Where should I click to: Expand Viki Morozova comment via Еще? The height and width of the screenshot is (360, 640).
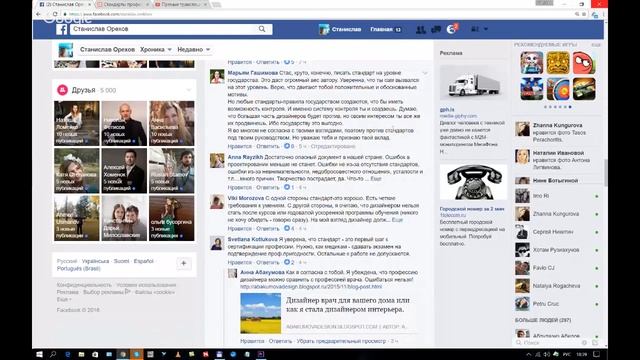pyautogui.click(x=397, y=220)
